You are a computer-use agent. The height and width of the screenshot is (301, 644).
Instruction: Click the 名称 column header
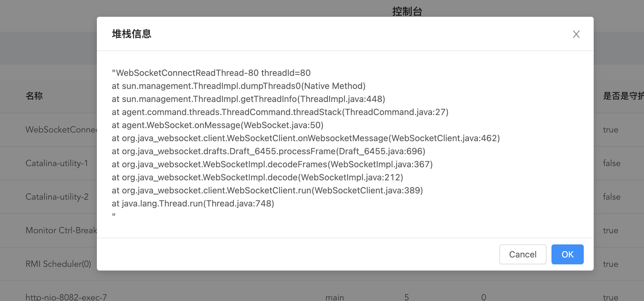click(34, 96)
